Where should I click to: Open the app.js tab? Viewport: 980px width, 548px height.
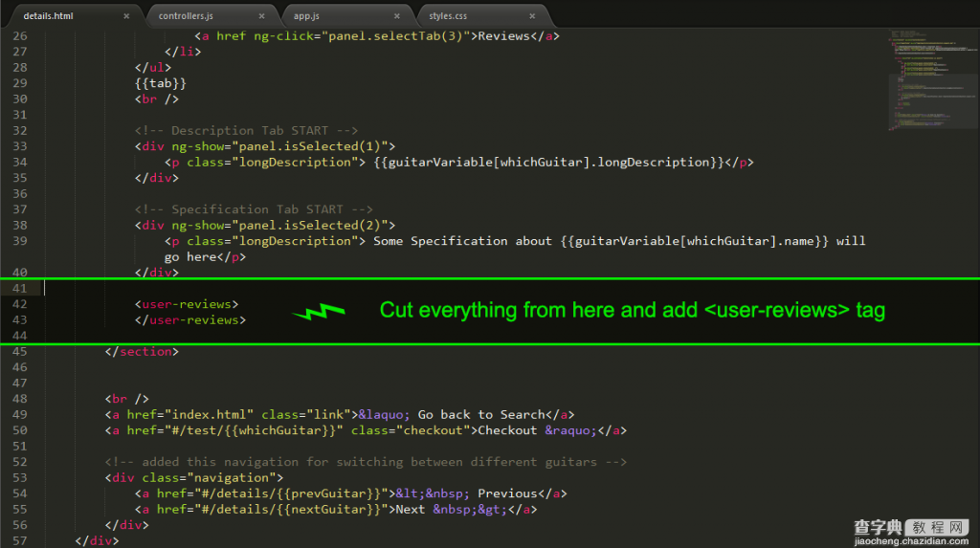[x=306, y=15]
